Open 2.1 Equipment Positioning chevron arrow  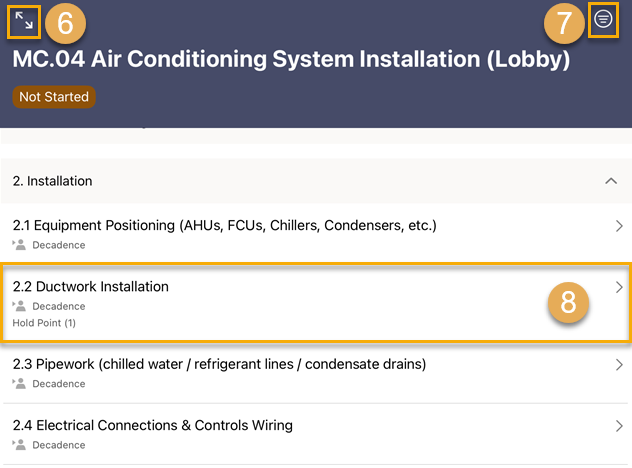click(619, 227)
